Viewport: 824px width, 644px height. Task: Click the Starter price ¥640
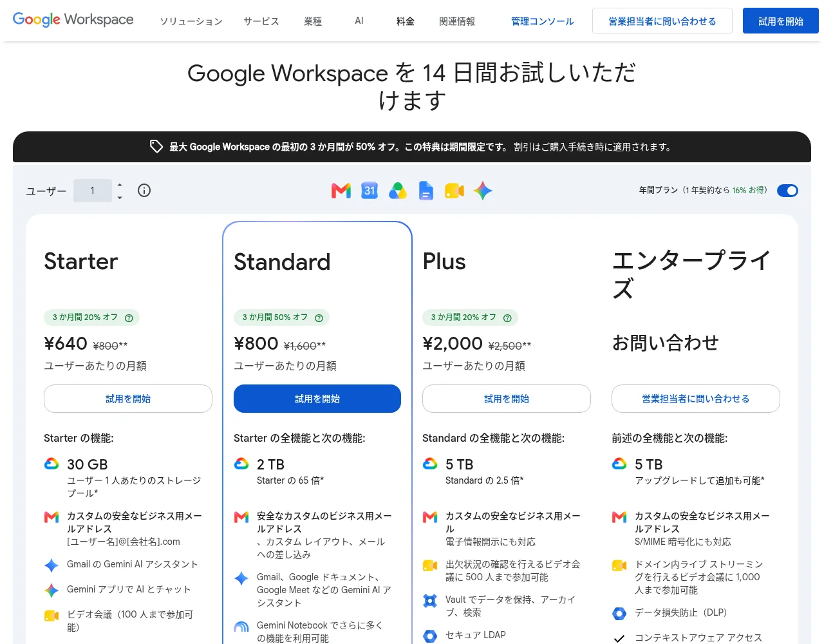click(66, 343)
